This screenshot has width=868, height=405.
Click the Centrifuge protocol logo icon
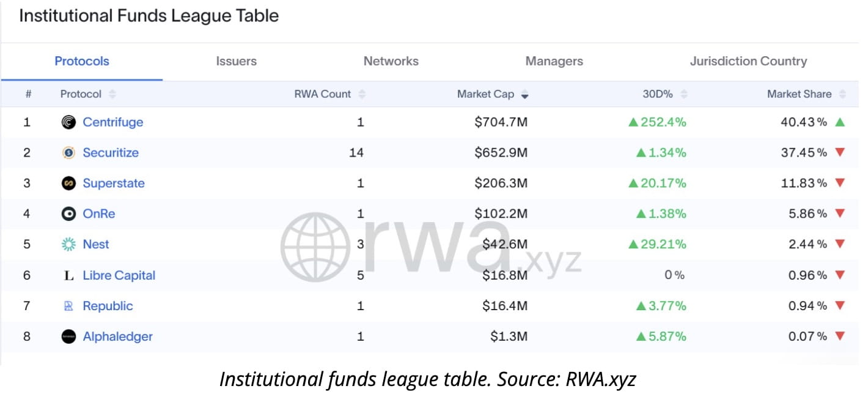click(68, 122)
